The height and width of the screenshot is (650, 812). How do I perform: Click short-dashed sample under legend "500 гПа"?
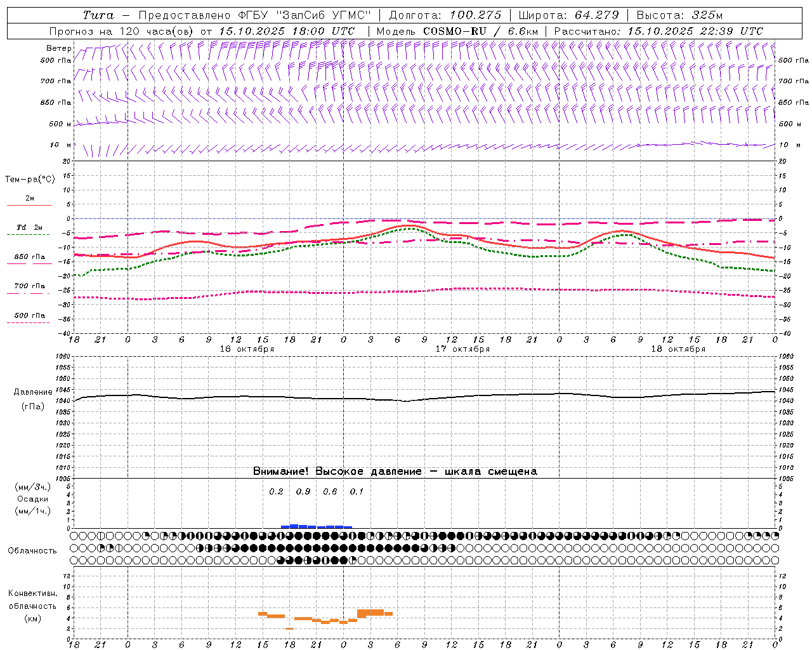point(28,322)
